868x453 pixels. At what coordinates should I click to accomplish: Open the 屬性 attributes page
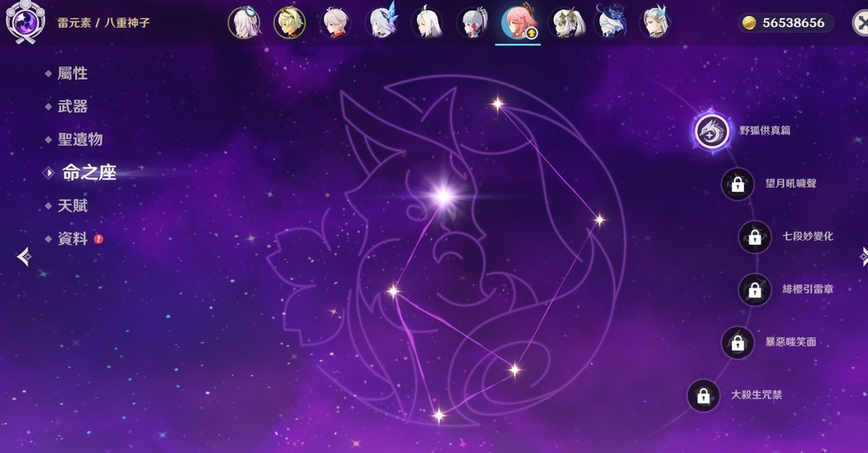[x=72, y=73]
